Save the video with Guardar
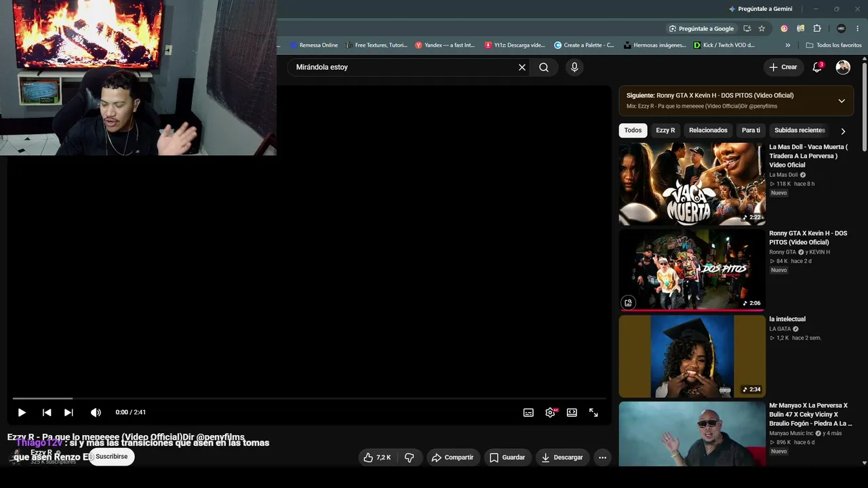868x488 pixels. point(507,457)
